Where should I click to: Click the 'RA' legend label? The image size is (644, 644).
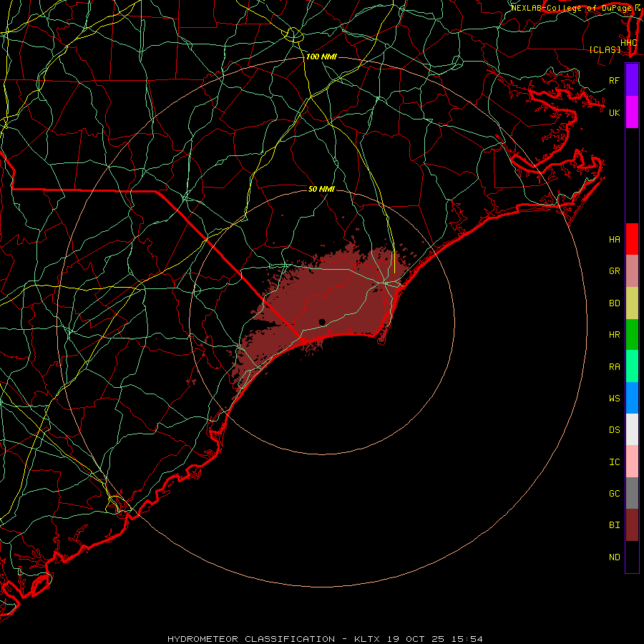point(615,367)
